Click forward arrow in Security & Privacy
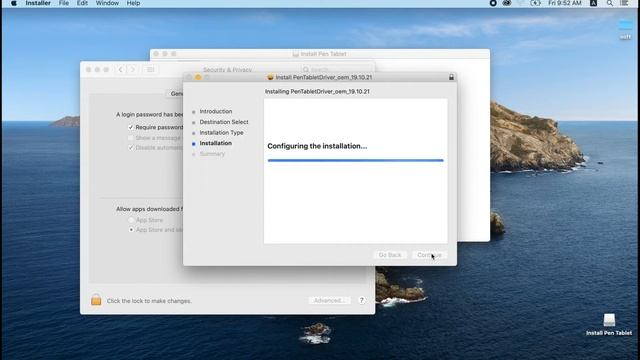 [x=132, y=70]
